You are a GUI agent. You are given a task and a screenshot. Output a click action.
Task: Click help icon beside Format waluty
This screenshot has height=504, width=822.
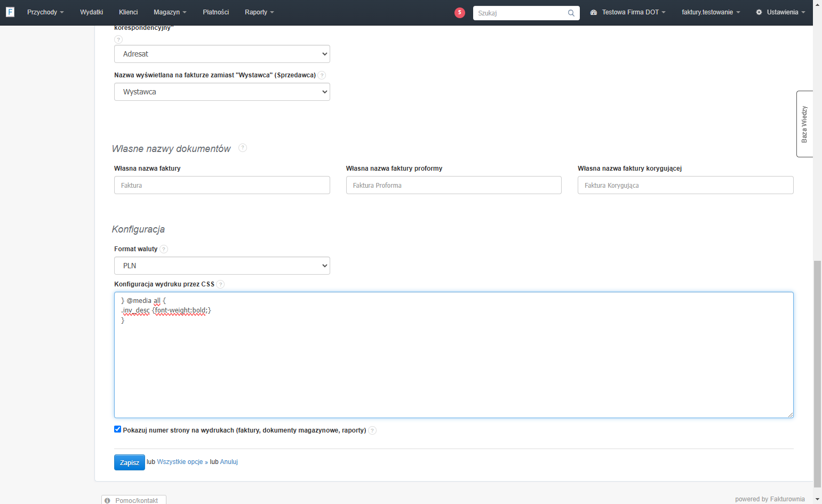[164, 249]
